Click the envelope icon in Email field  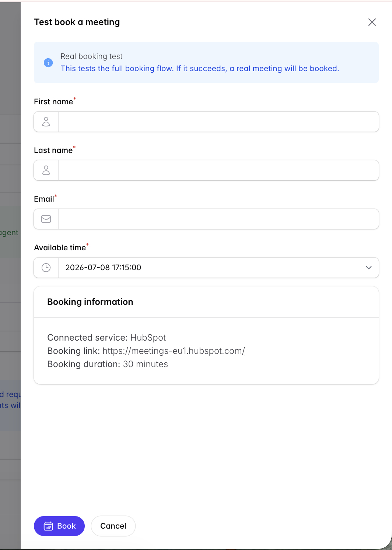coord(46,219)
